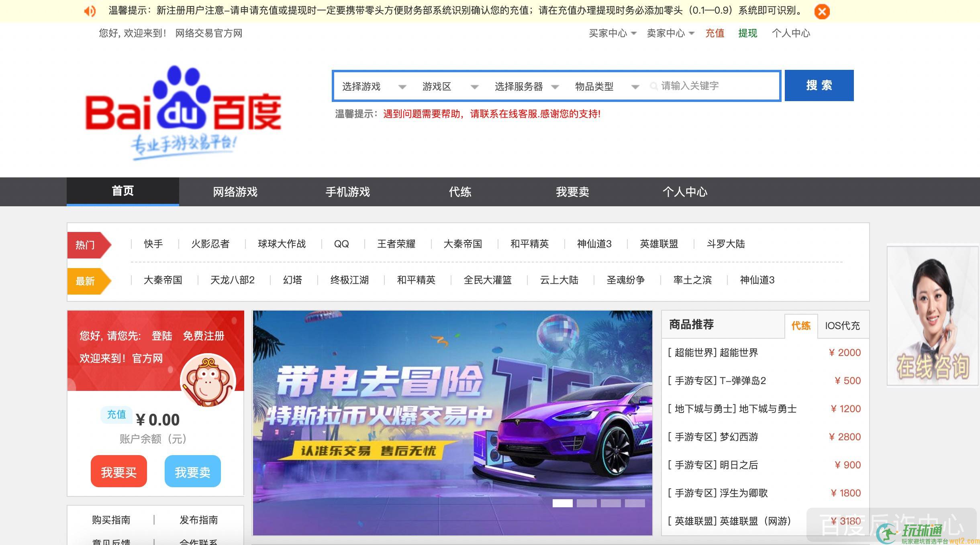980x545 pixels.
Task: Click the blue 搜索 button
Action: pos(819,85)
